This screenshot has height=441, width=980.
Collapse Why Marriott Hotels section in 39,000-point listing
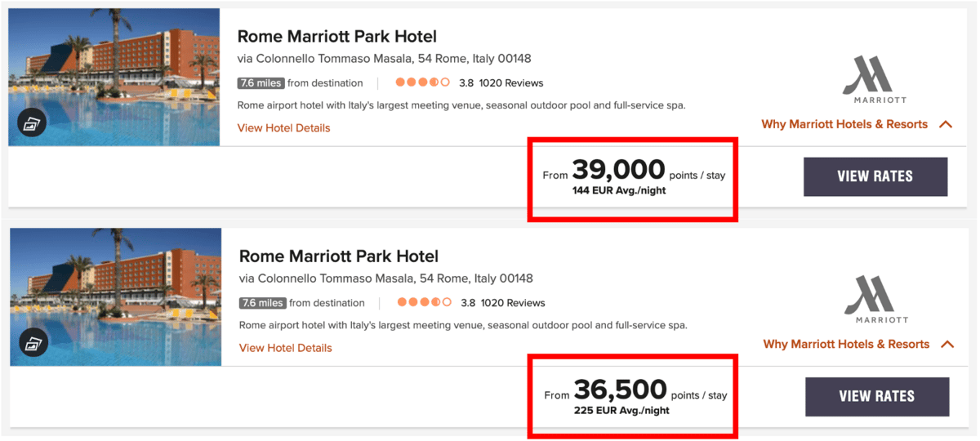click(x=947, y=125)
